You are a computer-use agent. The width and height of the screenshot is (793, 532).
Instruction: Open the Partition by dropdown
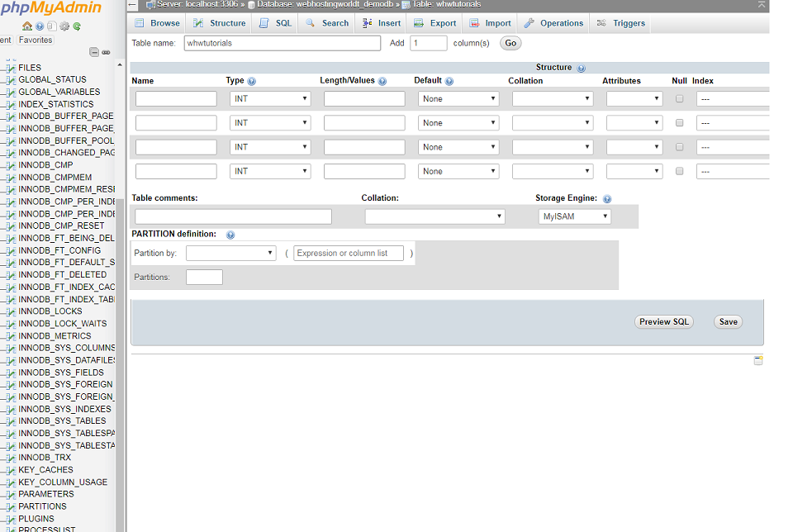[x=230, y=254]
